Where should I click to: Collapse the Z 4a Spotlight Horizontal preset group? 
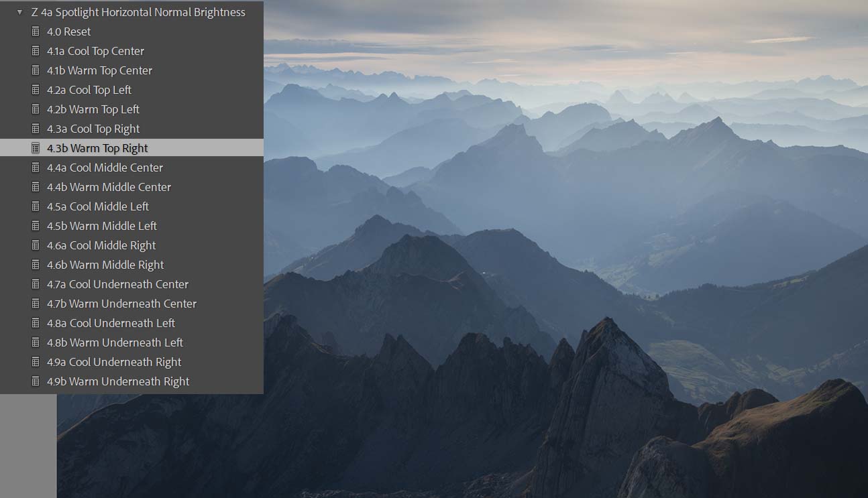click(19, 12)
